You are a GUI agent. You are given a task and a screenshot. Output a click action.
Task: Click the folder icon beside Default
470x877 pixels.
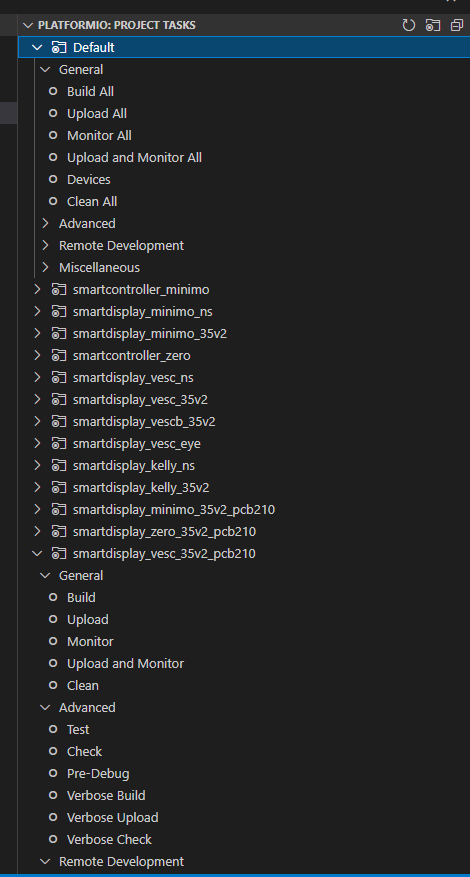[59, 48]
